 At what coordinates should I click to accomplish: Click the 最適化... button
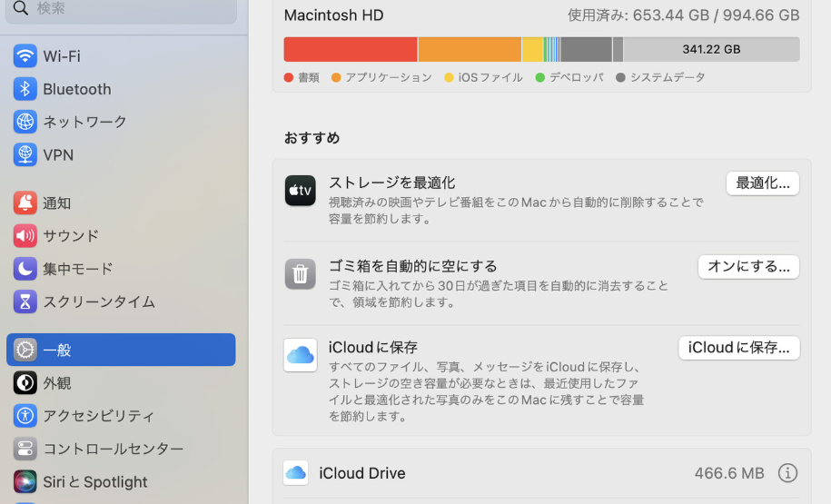763,183
